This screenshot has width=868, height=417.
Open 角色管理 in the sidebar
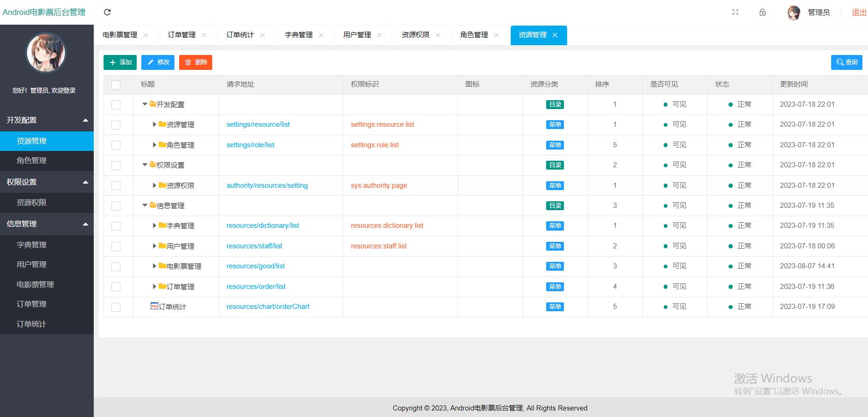pos(47,161)
